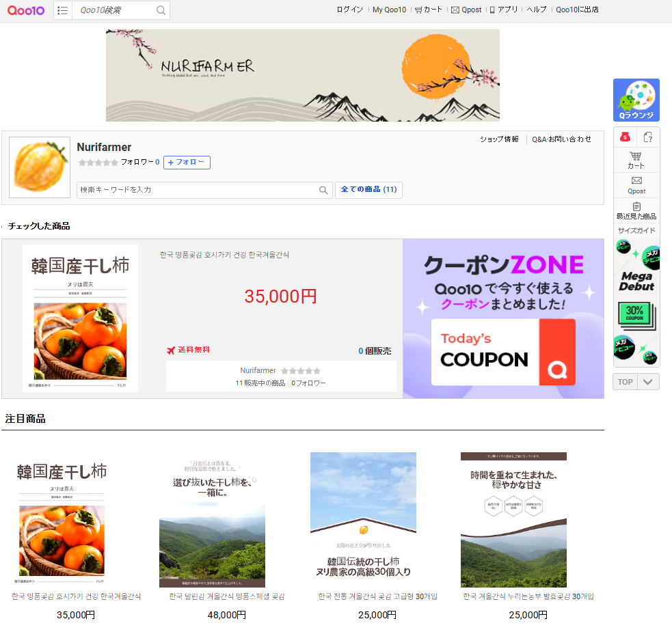Viewport: 672px width, 634px height.
Task: Open Nurifarmer seller link in product card
Action: pyautogui.click(x=258, y=370)
